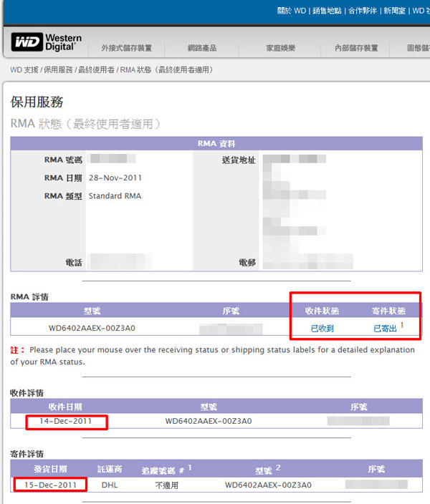Screen dimensions: 430x504
Task: Click model WD6402AAEX-00Z3A0 in 寄件詳情 table
Action: pyautogui.click(x=268, y=485)
